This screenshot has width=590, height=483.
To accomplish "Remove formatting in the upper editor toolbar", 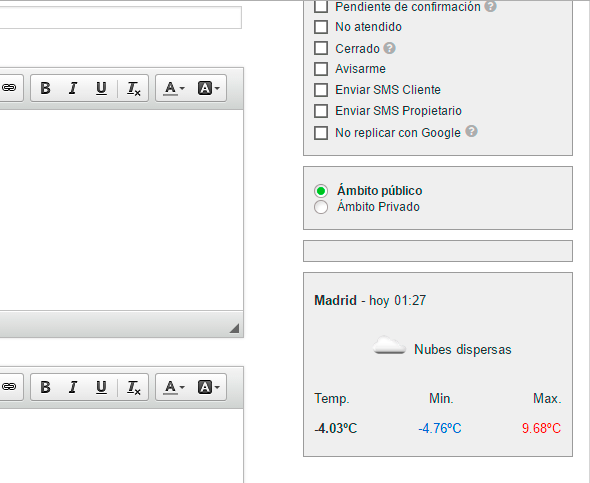I will coord(133,88).
